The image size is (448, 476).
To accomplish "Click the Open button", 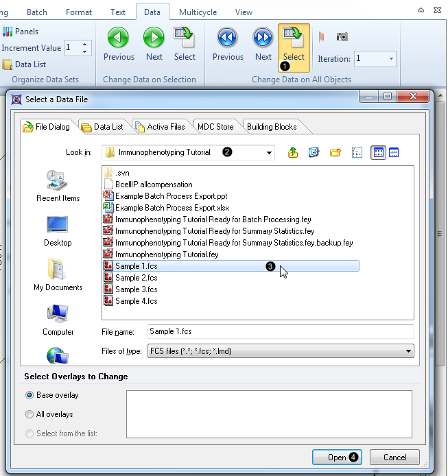I will pos(337,457).
